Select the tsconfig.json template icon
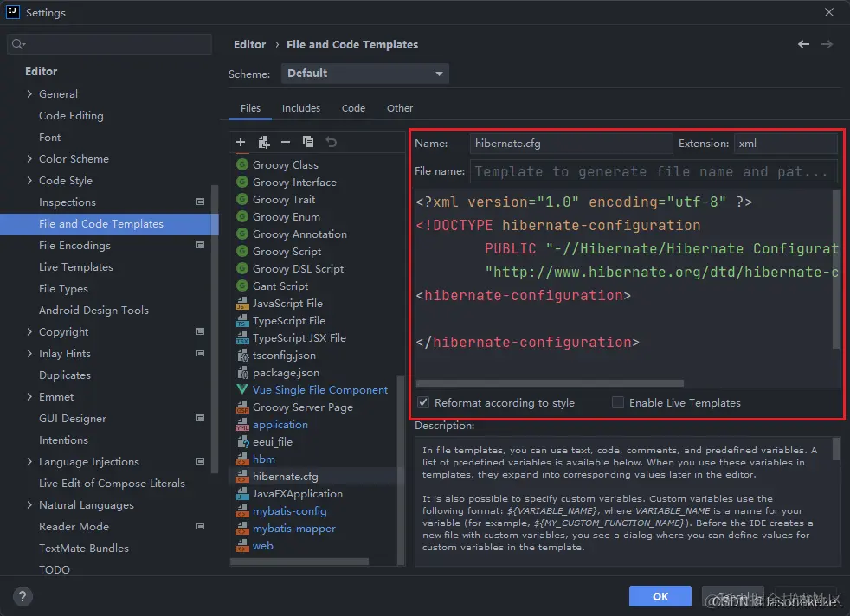This screenshot has width=850, height=616. 243,356
